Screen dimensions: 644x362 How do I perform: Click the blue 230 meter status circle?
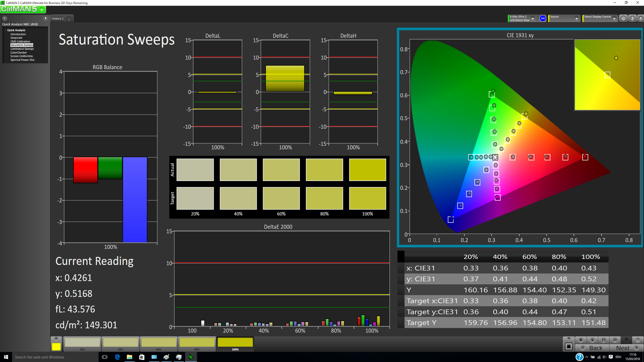coord(542,18)
